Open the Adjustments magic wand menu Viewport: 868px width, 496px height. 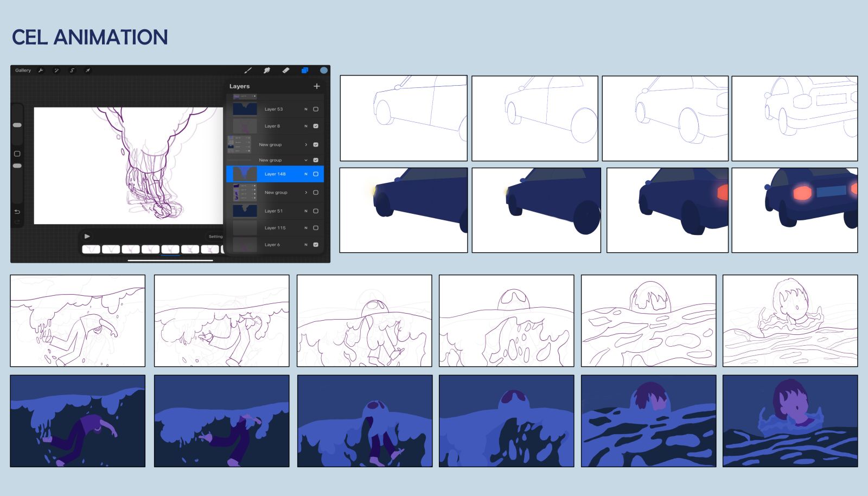coord(56,71)
